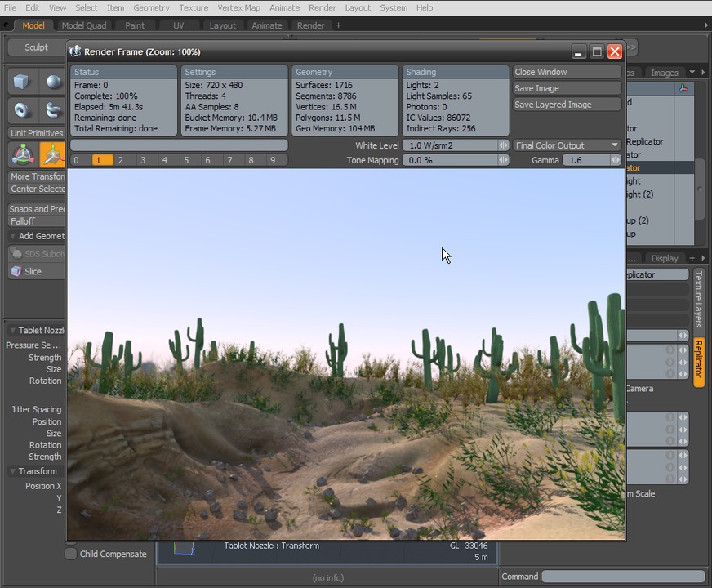Select the cube primitive tool
The height and width of the screenshot is (588, 712).
21,81
